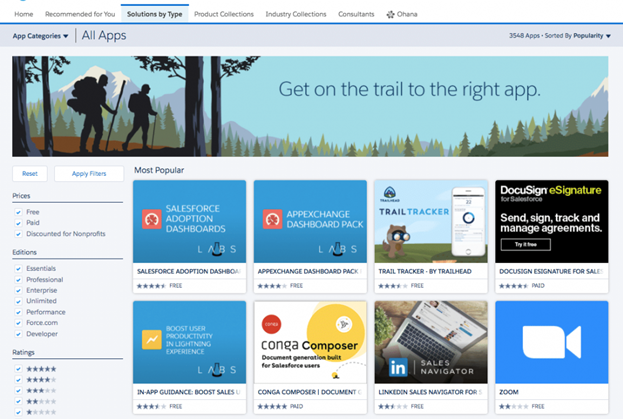This screenshot has height=419, width=623.
Task: Toggle the three-star rating checkbox
Action: pos(18,390)
